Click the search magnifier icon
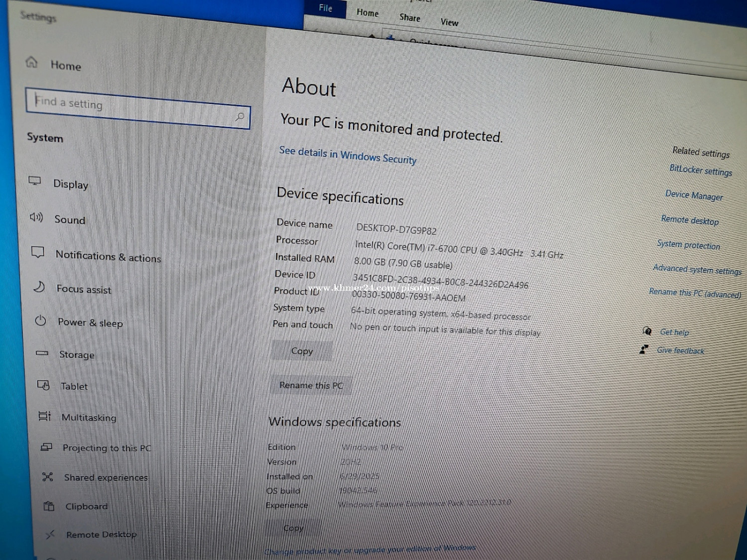 [240, 117]
